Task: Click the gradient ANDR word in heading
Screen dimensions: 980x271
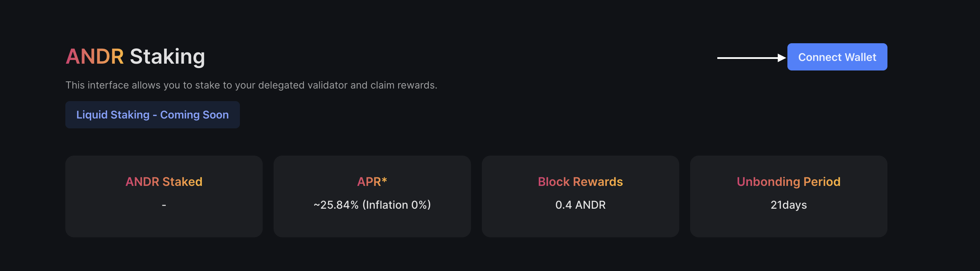Action: click(x=95, y=56)
